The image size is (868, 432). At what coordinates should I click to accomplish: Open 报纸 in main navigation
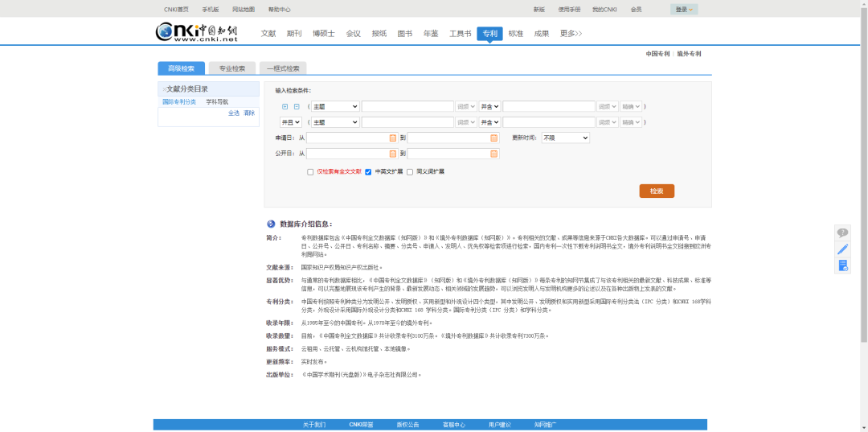click(x=379, y=34)
